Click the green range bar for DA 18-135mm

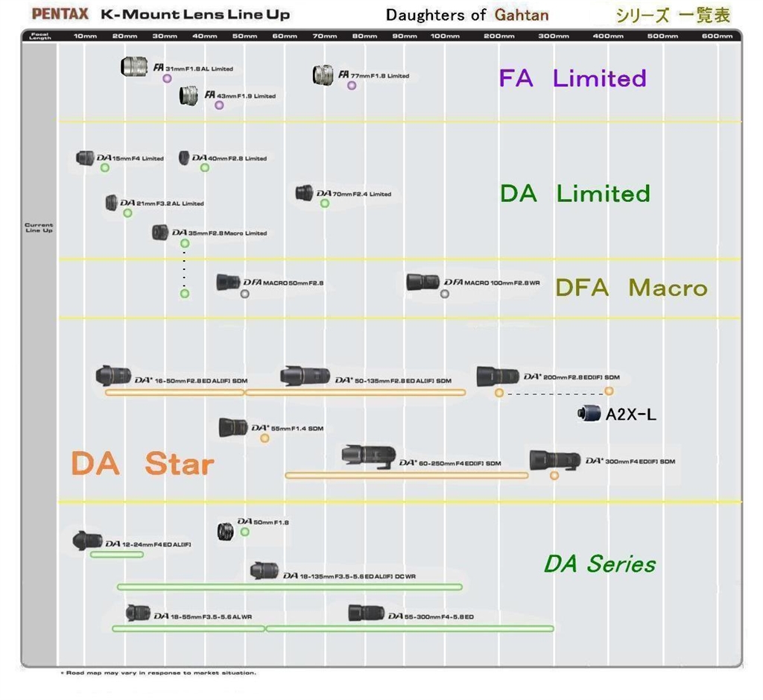290,587
